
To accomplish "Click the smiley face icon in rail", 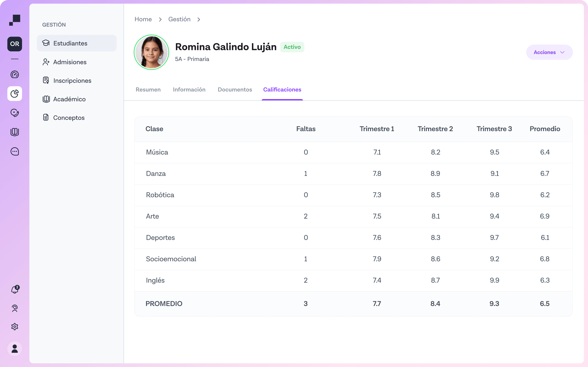I will (x=15, y=113).
